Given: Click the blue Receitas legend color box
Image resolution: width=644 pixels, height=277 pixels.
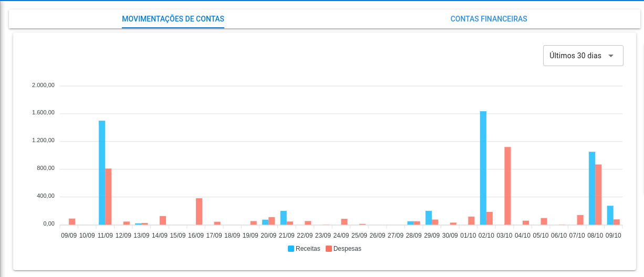Looking at the screenshot, I should coord(291,249).
